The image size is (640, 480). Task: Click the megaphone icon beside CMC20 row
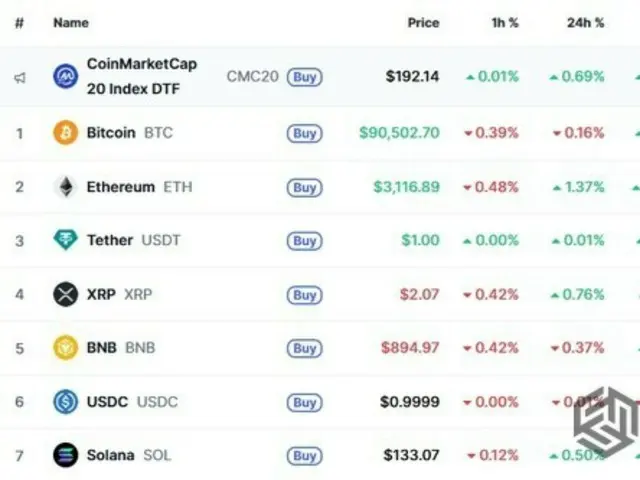click(x=19, y=77)
